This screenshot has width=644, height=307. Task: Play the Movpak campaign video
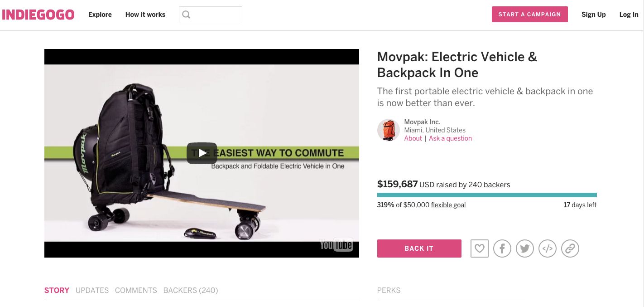point(202,153)
